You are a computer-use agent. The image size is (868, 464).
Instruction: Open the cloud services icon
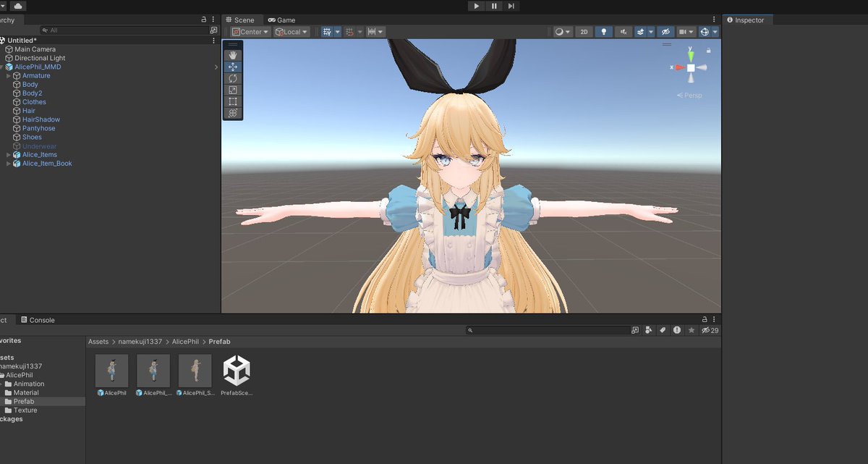coord(18,6)
